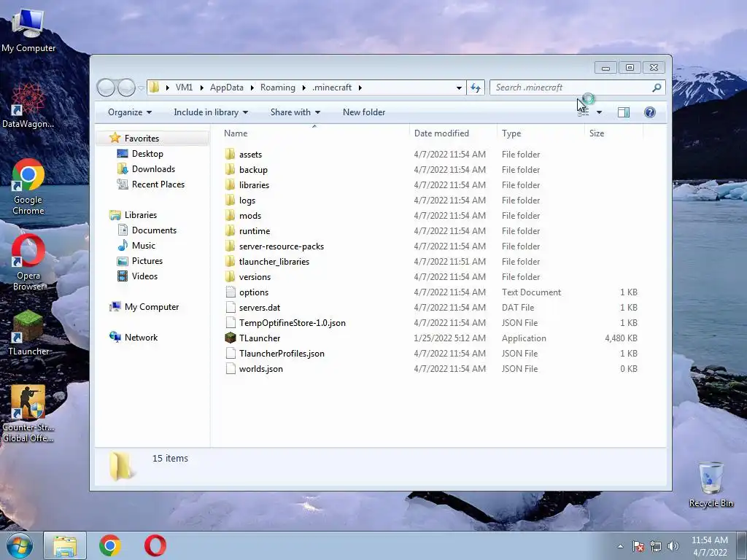Select the versions folder
Image resolution: width=747 pixels, height=560 pixels.
click(255, 276)
